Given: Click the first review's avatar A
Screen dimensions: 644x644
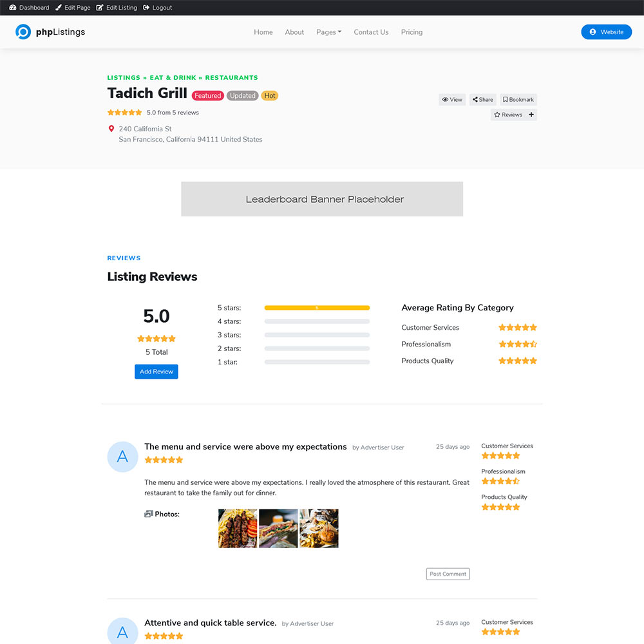Looking at the screenshot, I should pos(122,457).
